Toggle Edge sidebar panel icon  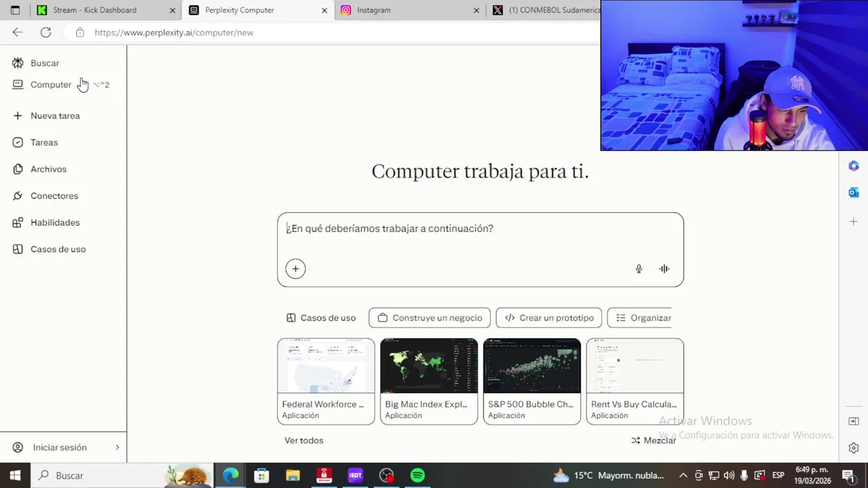(x=854, y=422)
